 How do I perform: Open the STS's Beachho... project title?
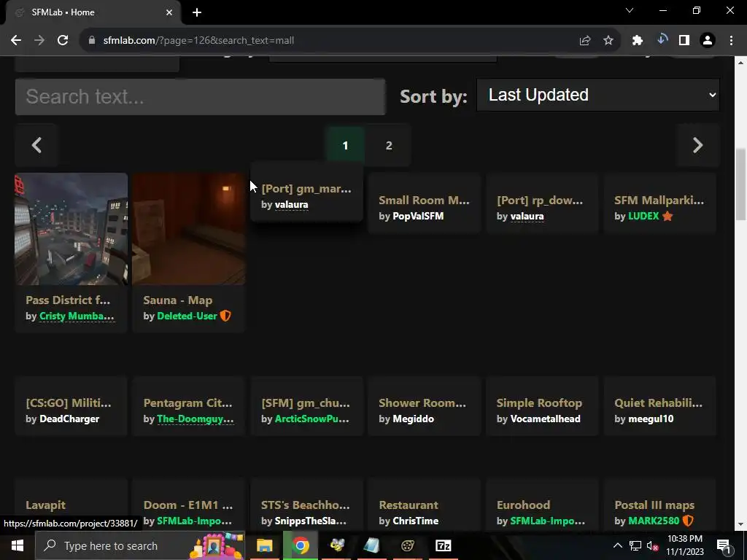click(x=306, y=505)
